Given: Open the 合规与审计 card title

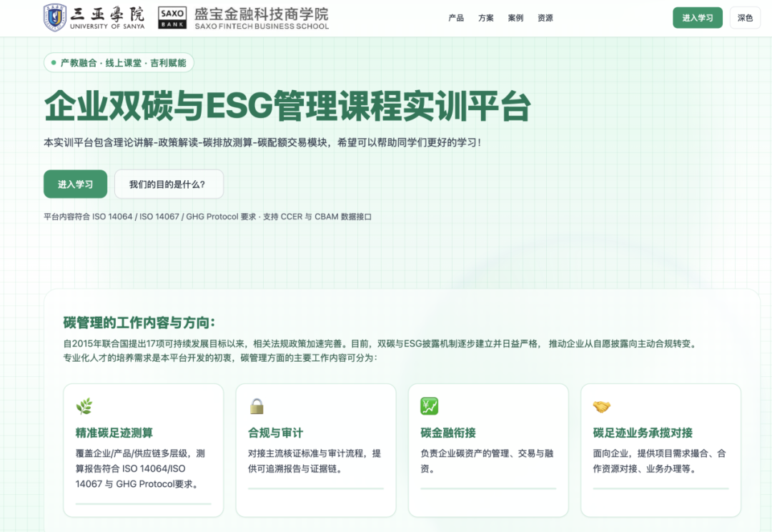Looking at the screenshot, I should pos(276,433).
